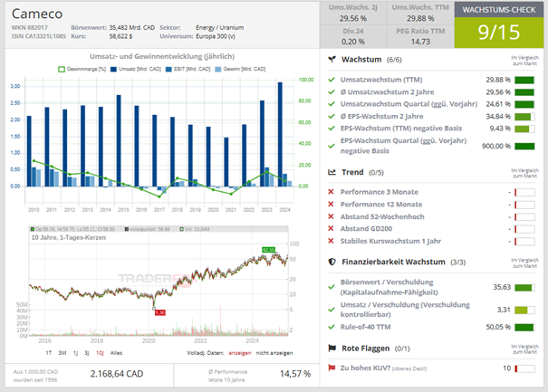Click the 'anzeigen' link for Voladj. Daten
Screen dimensions: 548x392
240,353
